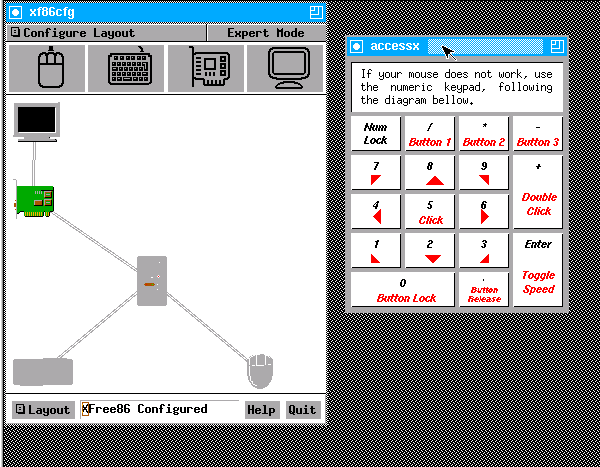Click the gray computer tower in layout
Screen dimensions: 600x467
point(152,281)
